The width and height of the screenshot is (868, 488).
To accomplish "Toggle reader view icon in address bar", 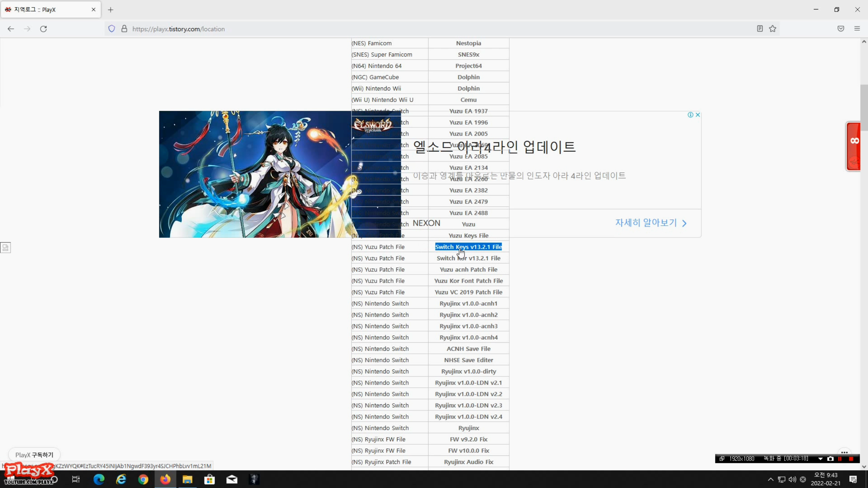I will 760,29.
